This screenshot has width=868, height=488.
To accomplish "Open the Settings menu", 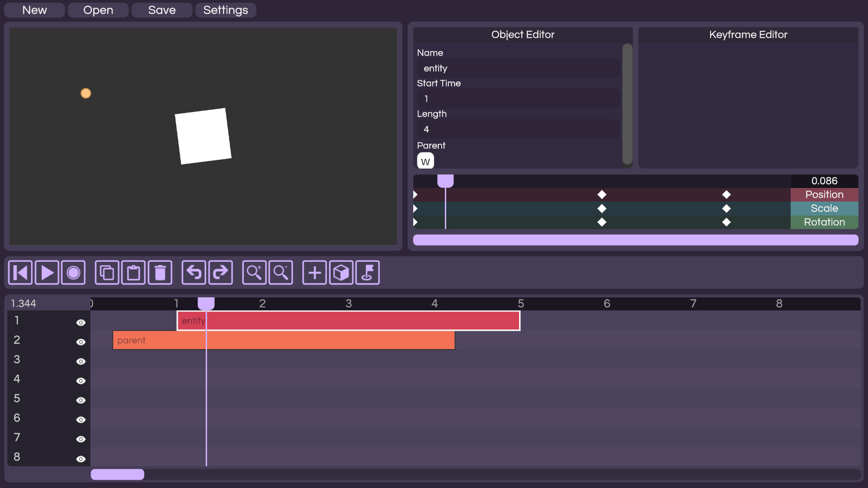I will 226,10.
